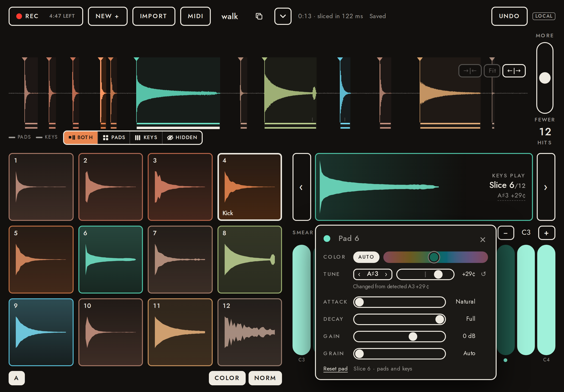
Task: Click the zoom-in waveform arrows icon
Action: (x=470, y=71)
